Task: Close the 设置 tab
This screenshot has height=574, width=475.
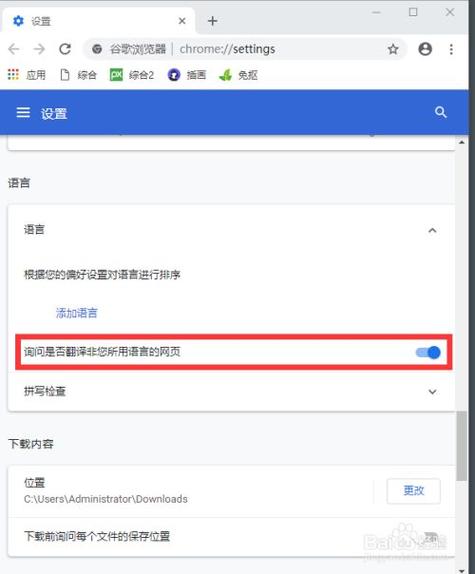Action: [182, 21]
